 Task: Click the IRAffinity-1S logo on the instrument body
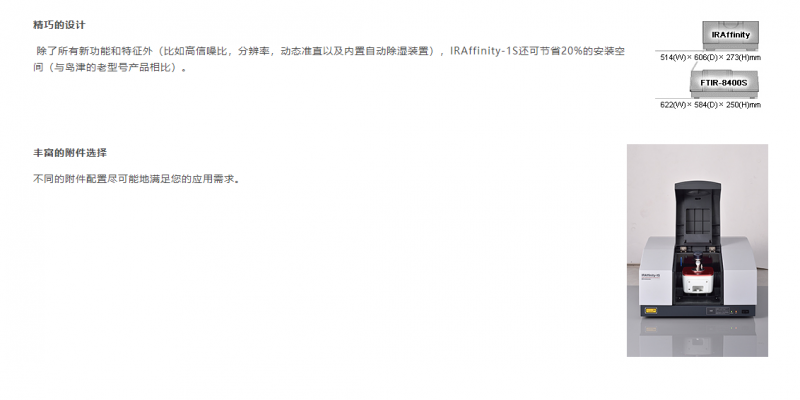coord(651,276)
